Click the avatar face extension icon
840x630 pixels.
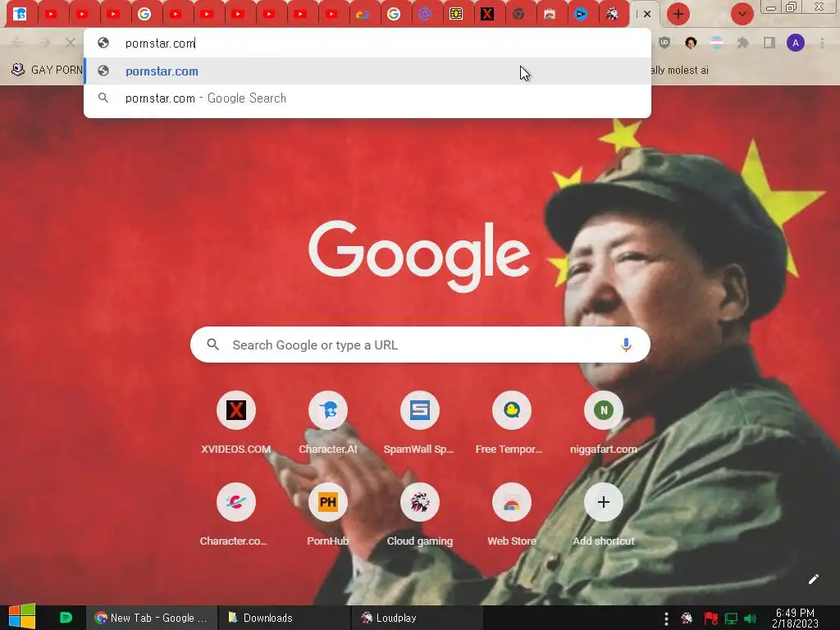[x=691, y=43]
